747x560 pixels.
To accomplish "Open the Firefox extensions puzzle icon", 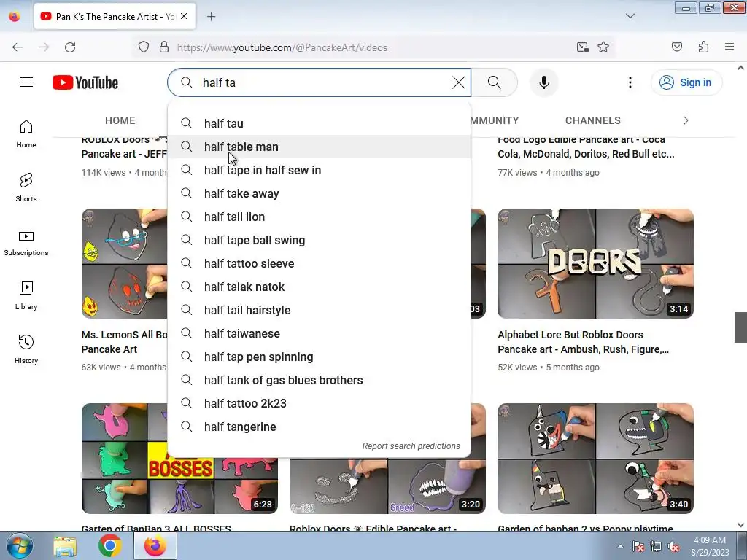I will pyautogui.click(x=703, y=47).
